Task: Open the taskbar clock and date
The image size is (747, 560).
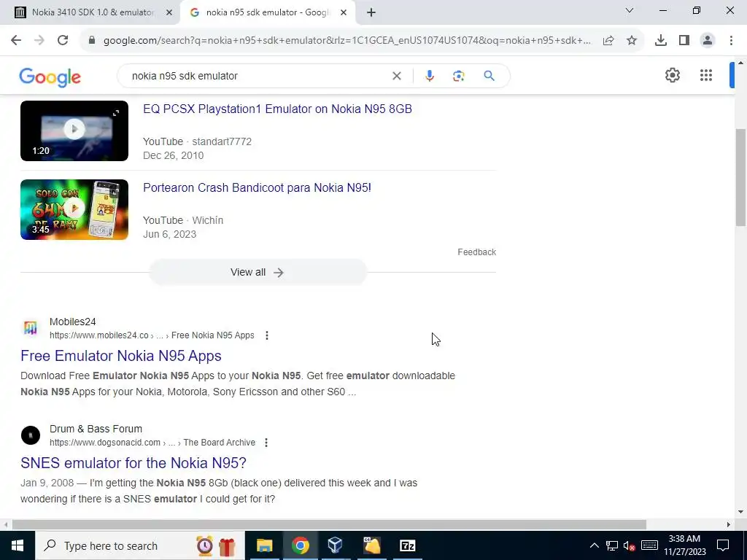Action: click(x=684, y=545)
